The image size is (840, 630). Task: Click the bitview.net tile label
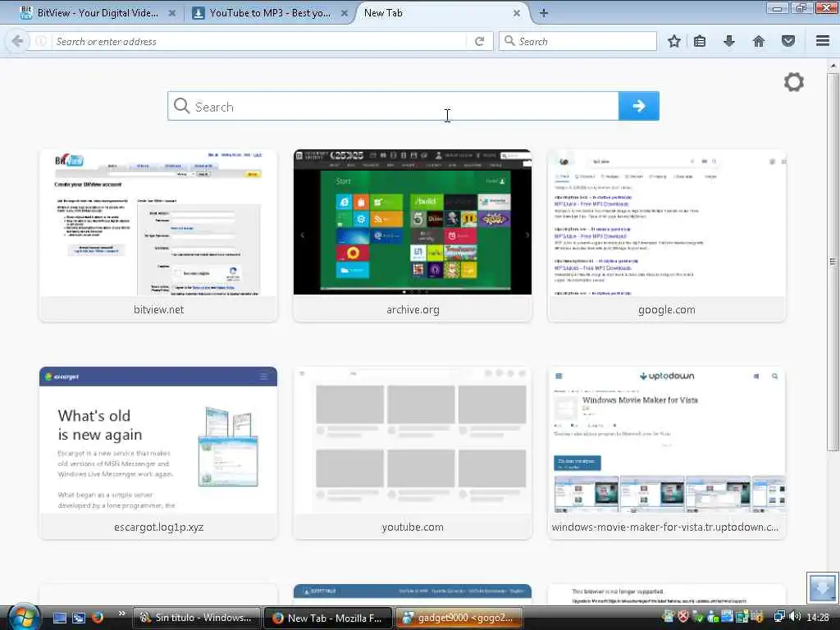(158, 309)
